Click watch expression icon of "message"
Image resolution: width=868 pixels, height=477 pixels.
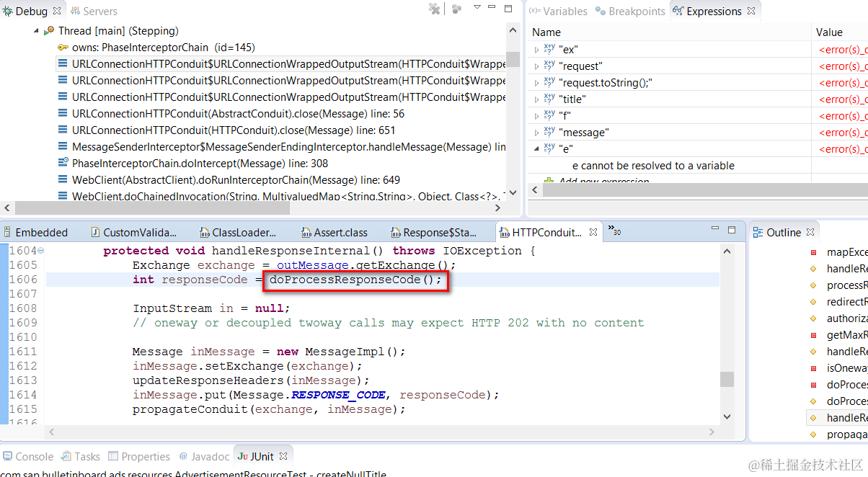click(x=549, y=133)
